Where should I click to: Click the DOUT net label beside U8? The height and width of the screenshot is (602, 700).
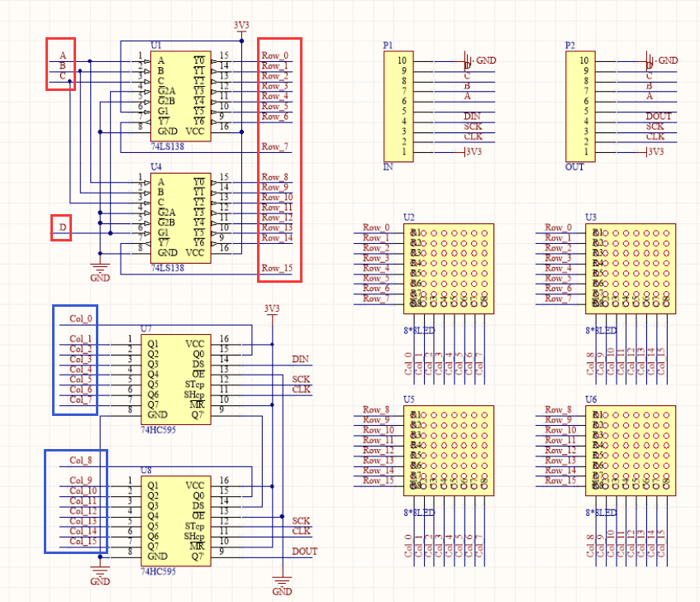point(304,552)
